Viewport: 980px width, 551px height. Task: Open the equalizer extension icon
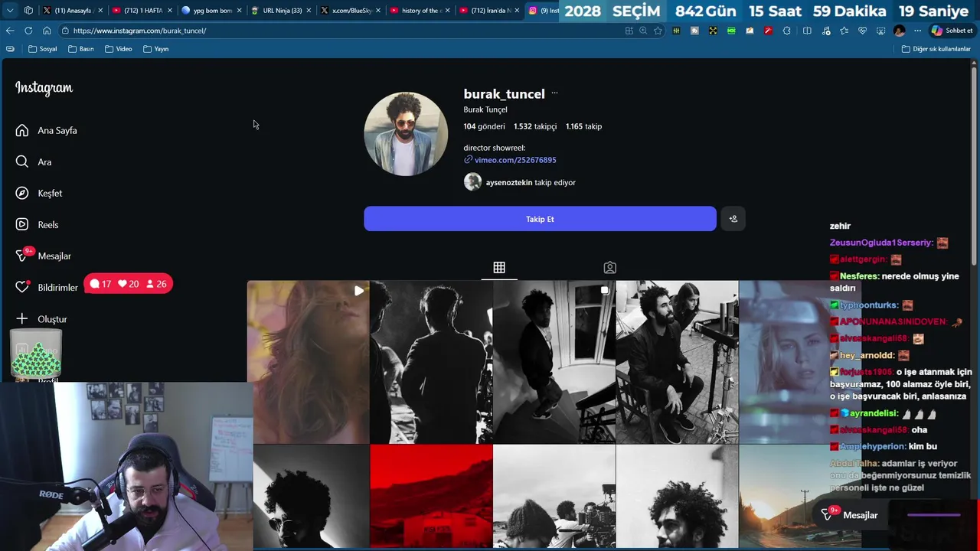coord(676,31)
